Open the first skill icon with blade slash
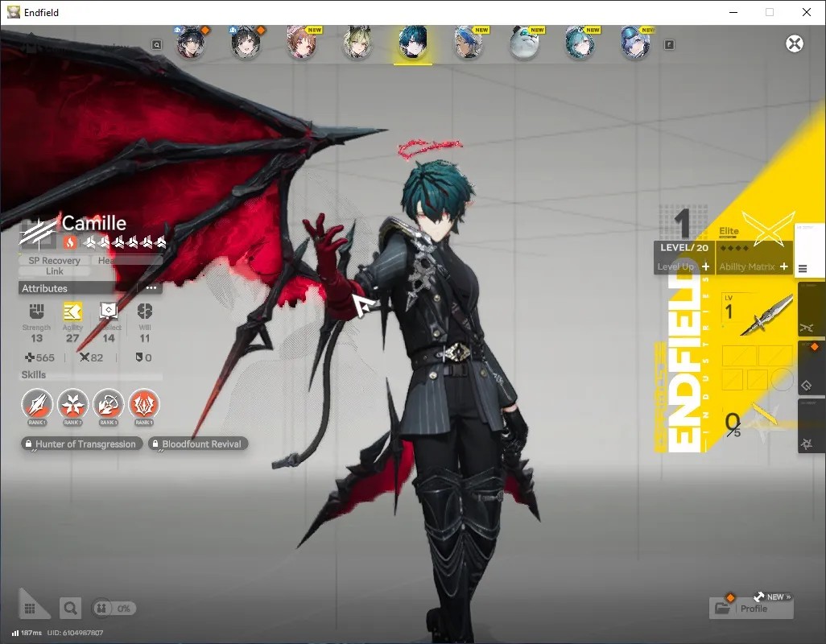Viewport: 826px width, 644px height. (x=37, y=405)
